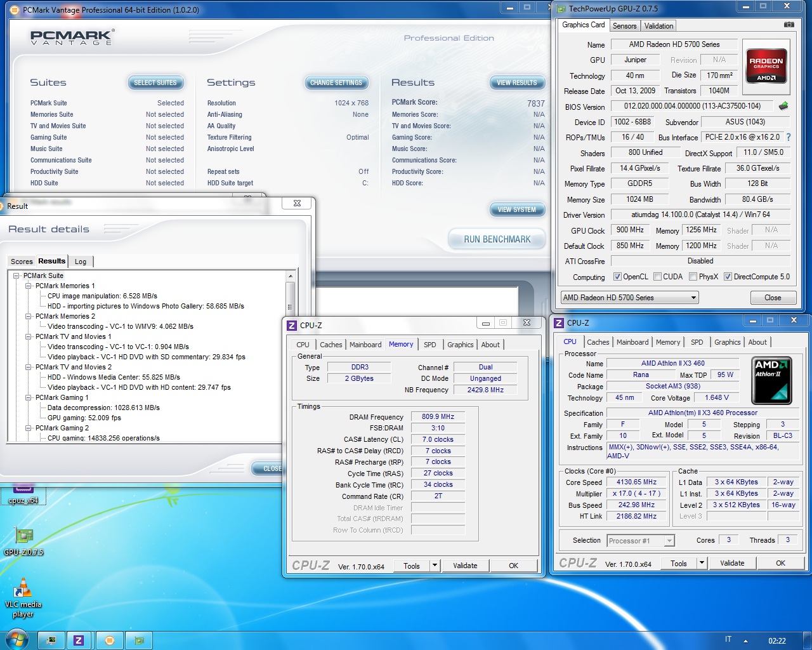Toggle the DirectCompute 5.0 checkbox
This screenshot has width=812, height=650.
click(x=728, y=277)
